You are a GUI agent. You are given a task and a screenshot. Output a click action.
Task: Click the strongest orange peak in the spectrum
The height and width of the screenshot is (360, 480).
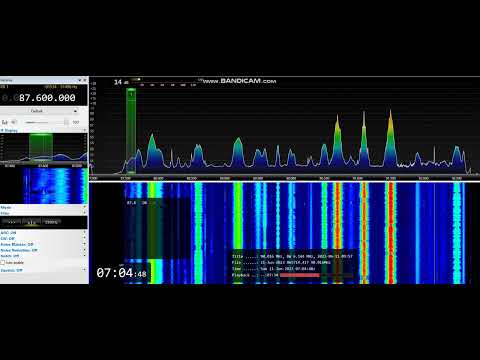pos(390,138)
